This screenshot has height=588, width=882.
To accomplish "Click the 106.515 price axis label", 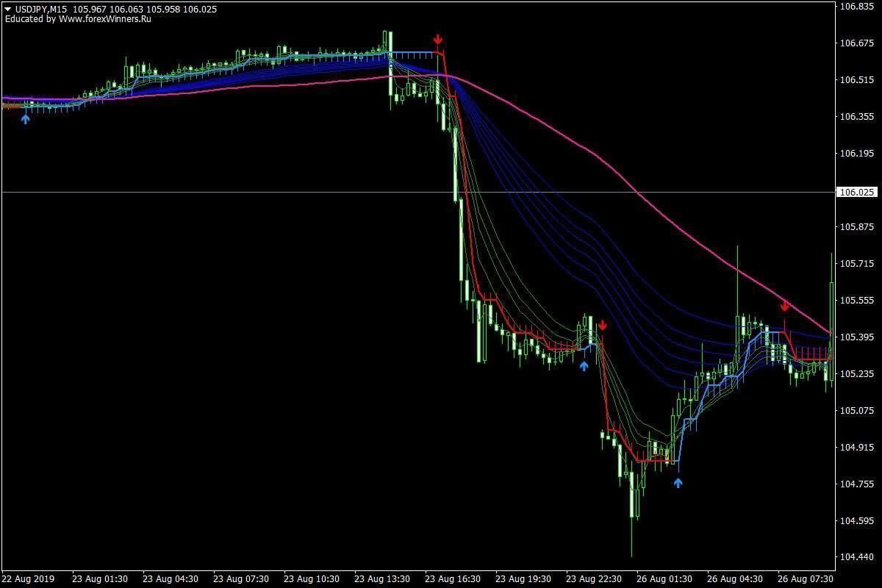I will tap(857, 80).
